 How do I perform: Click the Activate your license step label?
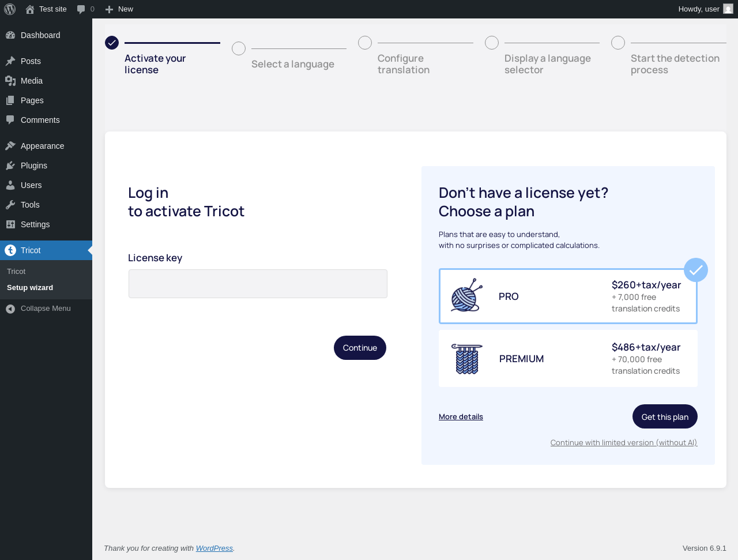[155, 64]
